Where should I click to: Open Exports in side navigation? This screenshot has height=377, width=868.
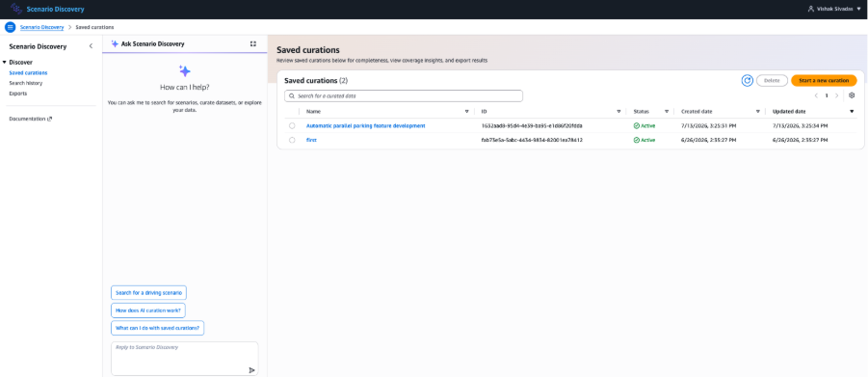[x=18, y=94]
